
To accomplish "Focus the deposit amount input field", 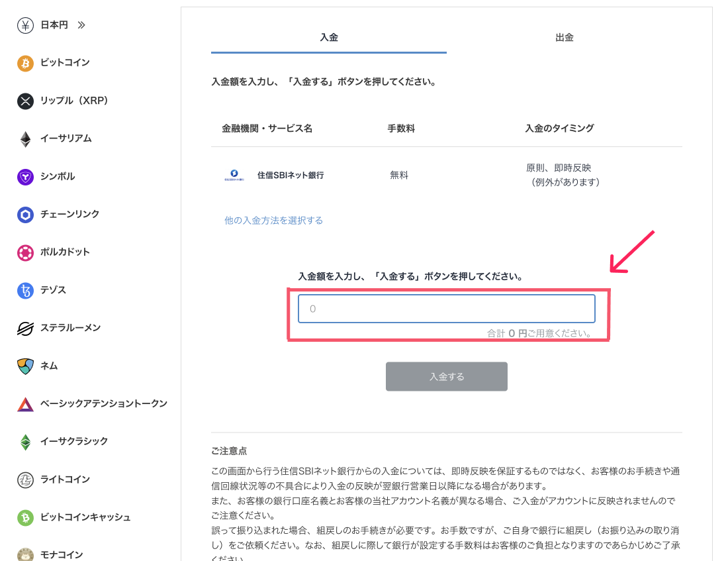I will [446, 309].
